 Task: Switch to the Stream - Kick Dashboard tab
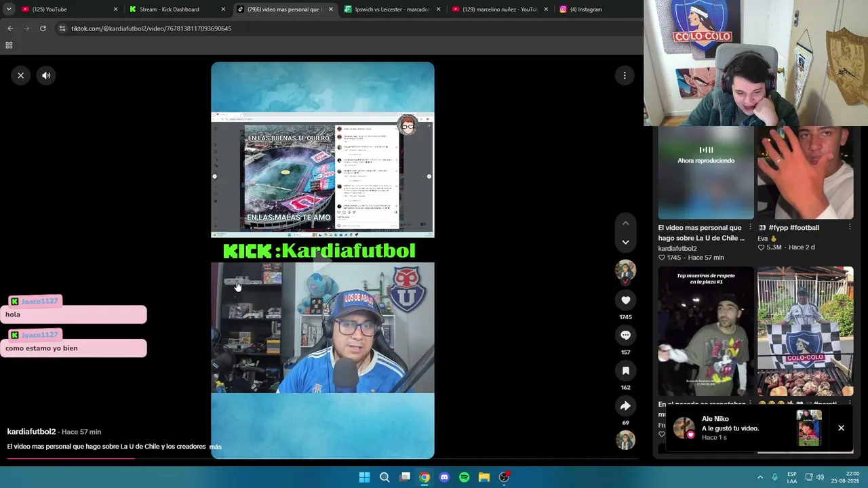click(175, 9)
